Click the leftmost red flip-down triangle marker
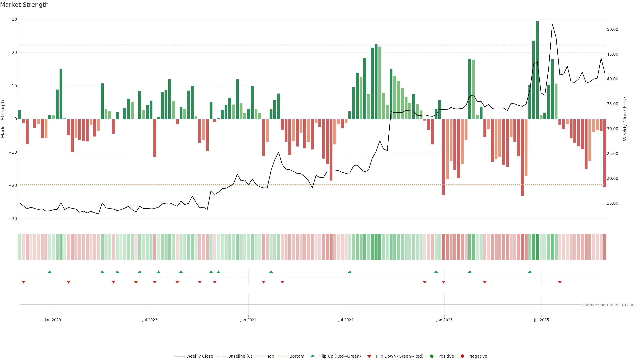This screenshot has height=362, width=644. (23, 282)
